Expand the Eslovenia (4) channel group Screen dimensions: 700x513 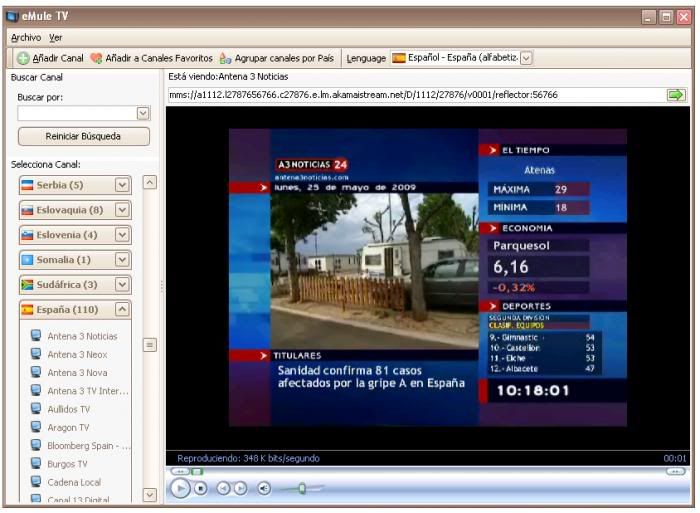point(122,235)
